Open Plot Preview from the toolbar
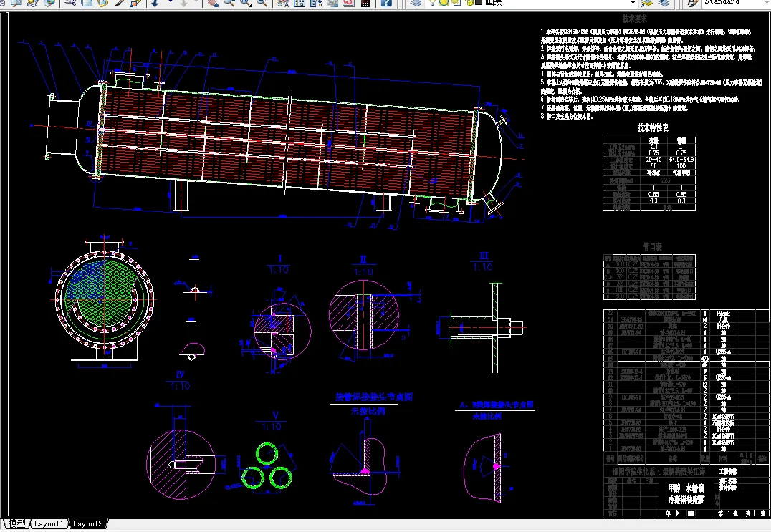Viewport: 771px width, 532px height. [17, 2]
